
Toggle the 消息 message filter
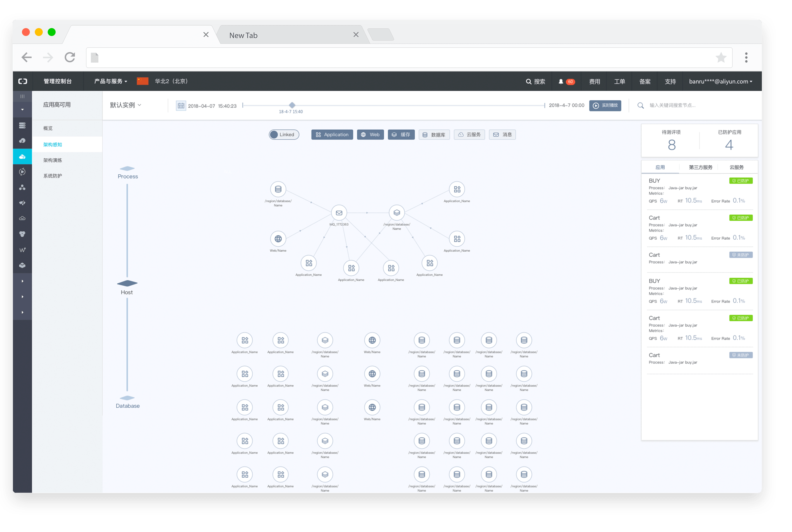(502, 135)
